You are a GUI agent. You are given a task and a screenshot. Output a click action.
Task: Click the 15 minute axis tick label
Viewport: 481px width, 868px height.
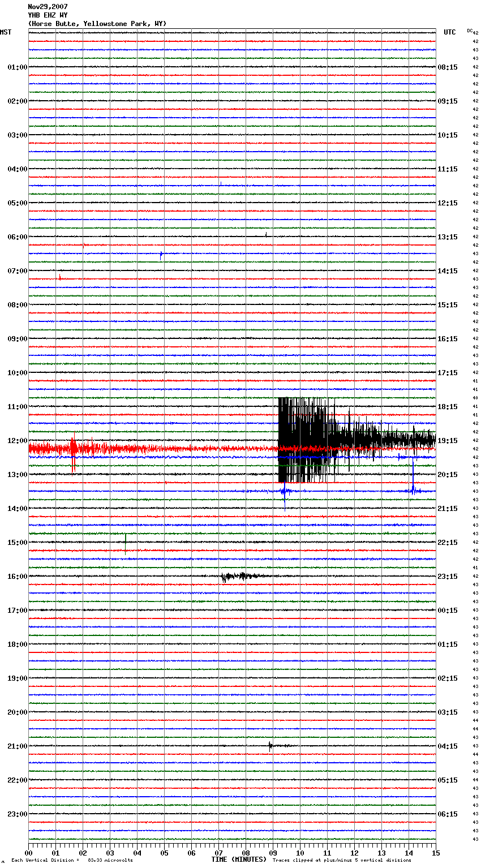tap(436, 853)
